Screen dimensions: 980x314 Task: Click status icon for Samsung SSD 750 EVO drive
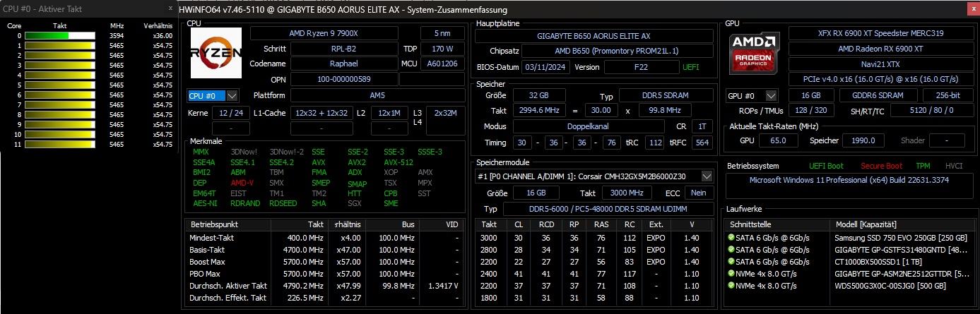point(731,238)
